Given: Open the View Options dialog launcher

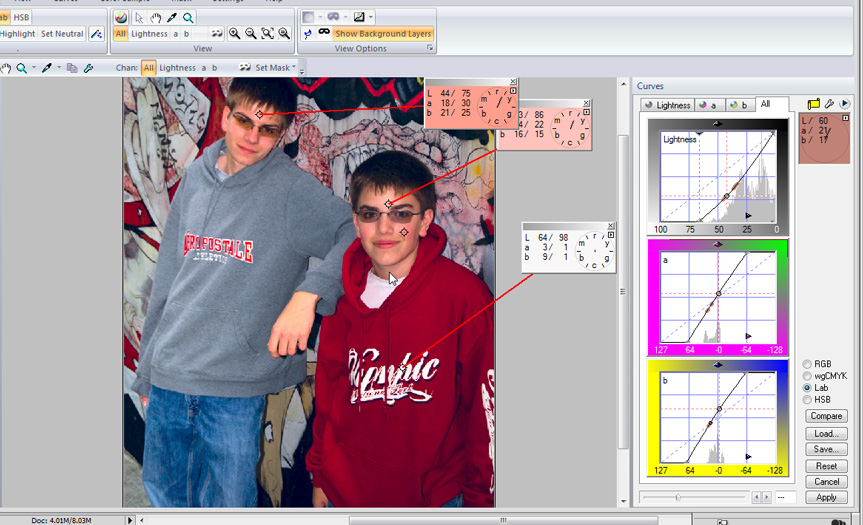Looking at the screenshot, I should click(x=430, y=48).
